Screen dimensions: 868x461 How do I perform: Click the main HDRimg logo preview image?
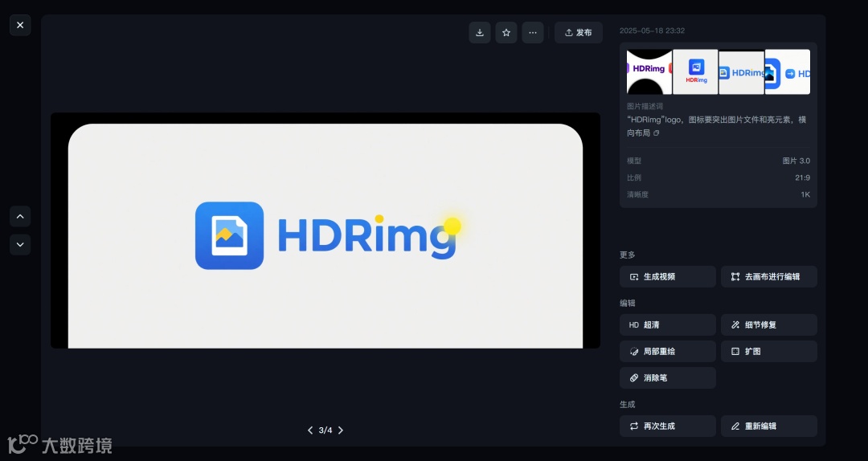pyautogui.click(x=325, y=230)
